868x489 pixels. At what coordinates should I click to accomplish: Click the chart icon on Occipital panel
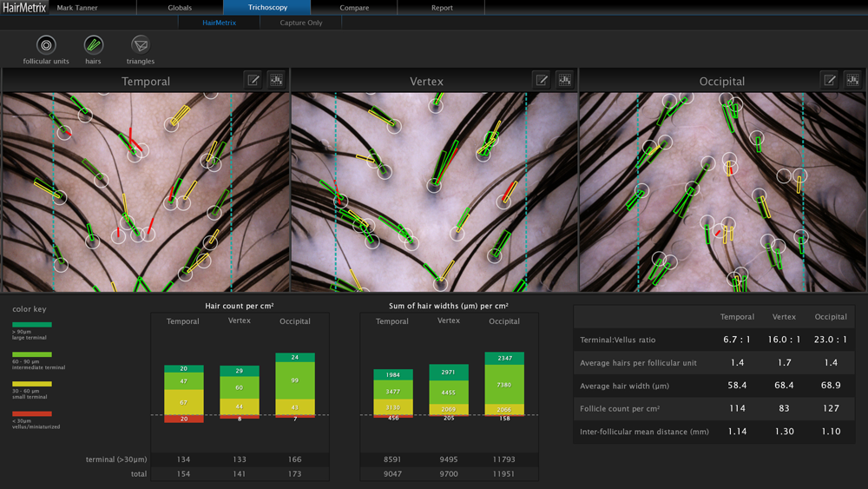tap(852, 80)
